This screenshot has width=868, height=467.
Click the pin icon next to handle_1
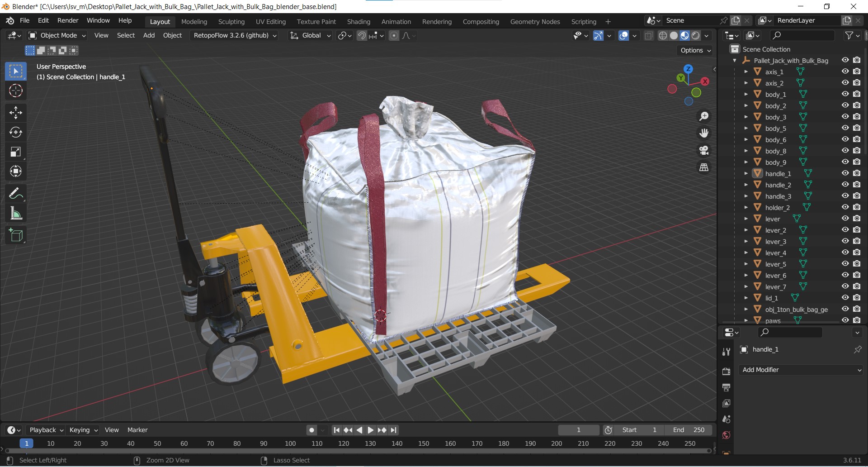tap(857, 349)
